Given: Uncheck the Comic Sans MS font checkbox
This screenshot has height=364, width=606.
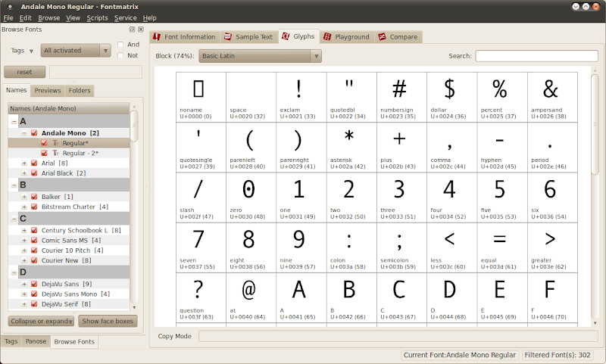Looking at the screenshot, I should (34, 241).
